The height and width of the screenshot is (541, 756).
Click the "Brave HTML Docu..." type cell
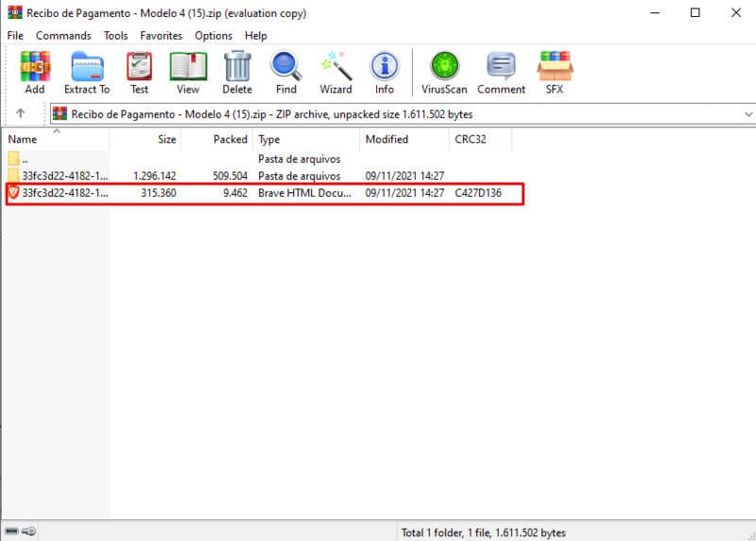click(x=304, y=193)
